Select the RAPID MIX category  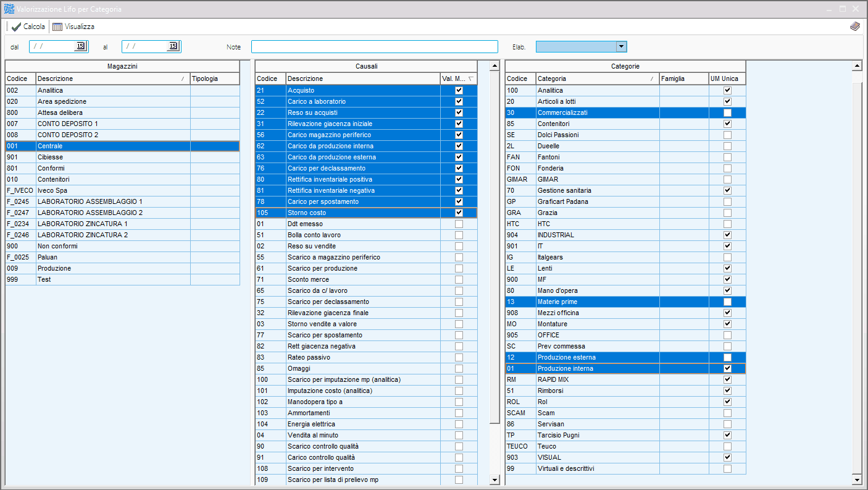tap(625, 379)
